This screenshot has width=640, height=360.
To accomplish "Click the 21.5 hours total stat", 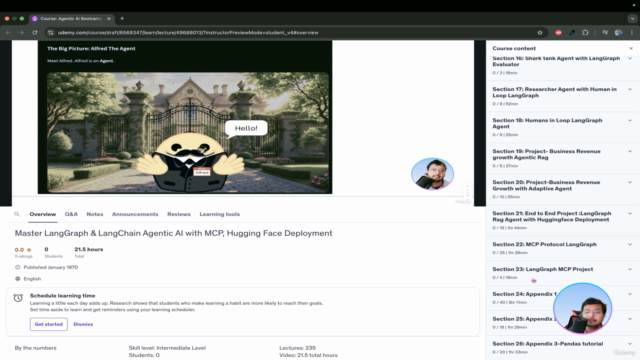I will coord(89,252).
